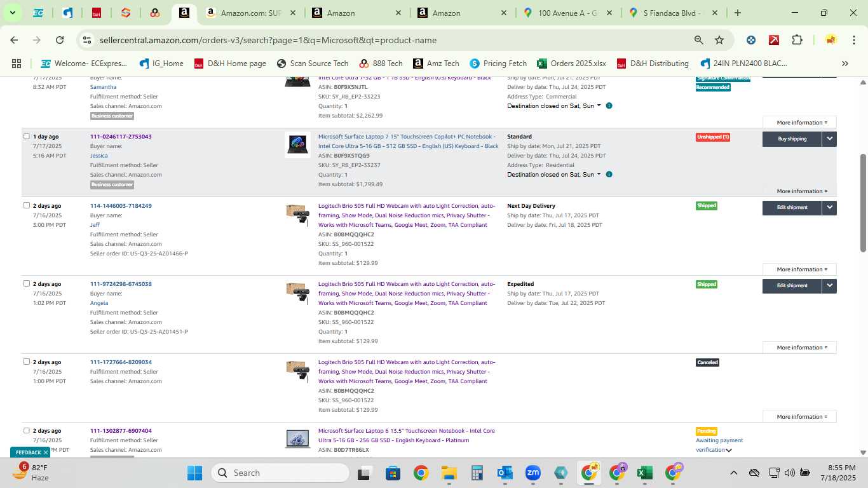Click Edit shipment for Jeff's order
The width and height of the screenshot is (868, 488).
point(792,207)
